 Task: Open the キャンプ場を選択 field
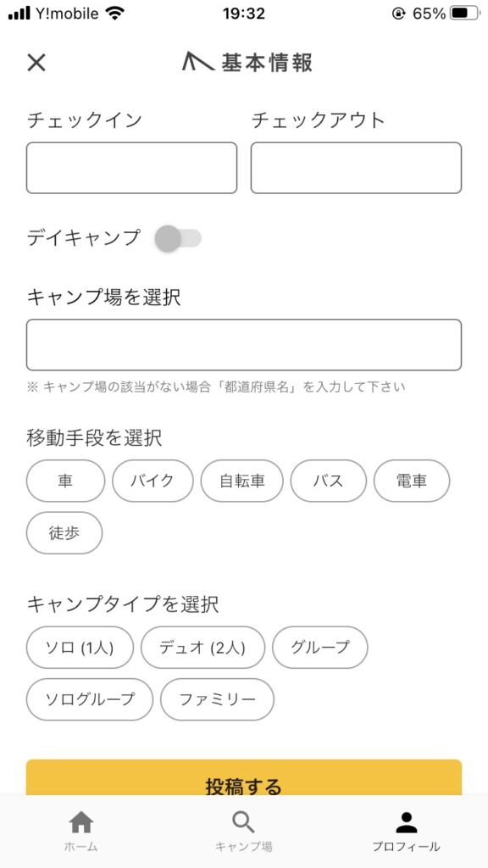coord(244,345)
